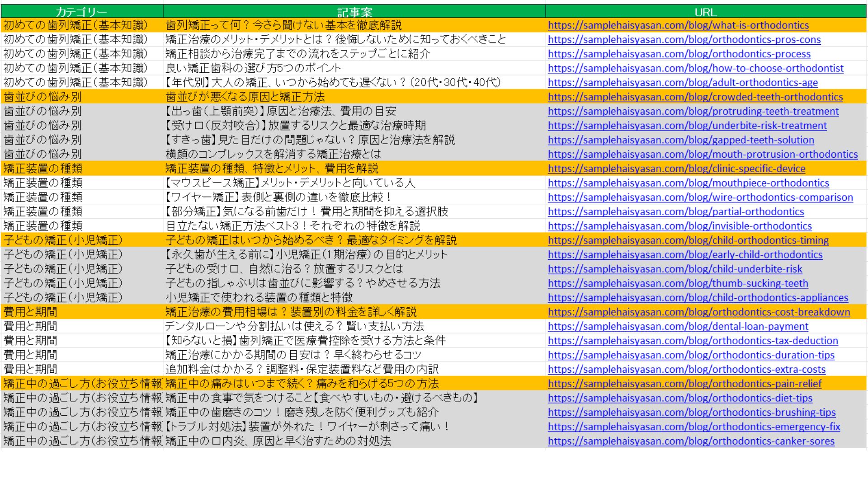The height and width of the screenshot is (488, 868).
Task: Open the what-is-orthodontics blog link
Action: [678, 25]
